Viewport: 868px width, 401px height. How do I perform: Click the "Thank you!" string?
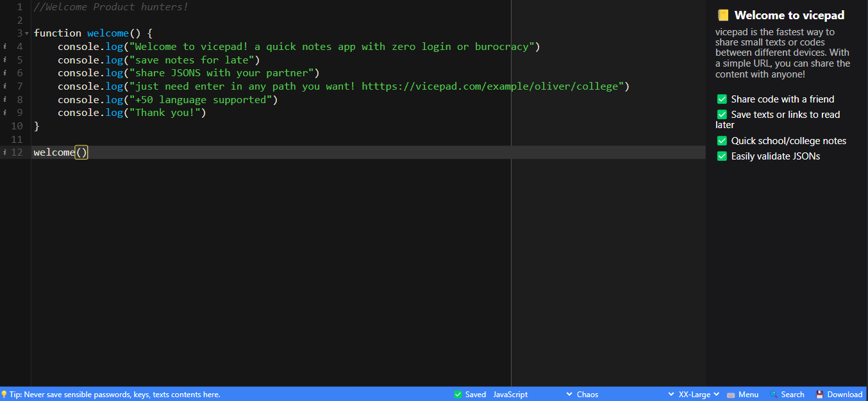tap(165, 113)
